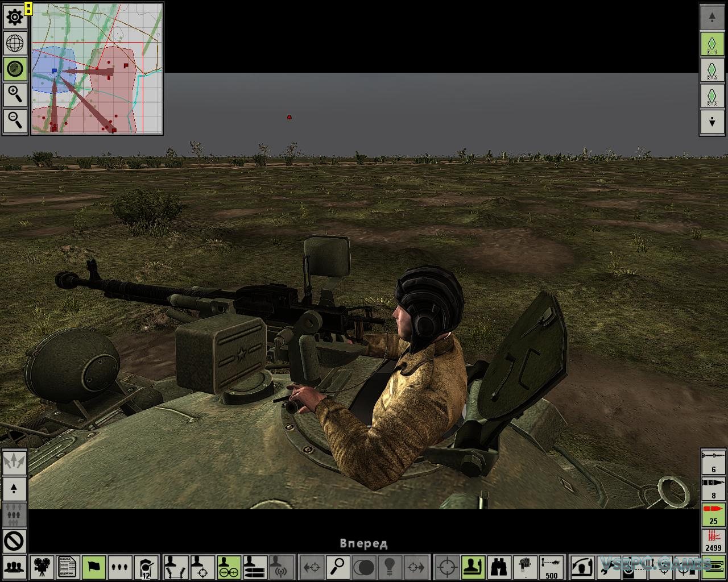Toggle the crew binoculars observation button
The width and height of the screenshot is (728, 582).
(x=229, y=567)
